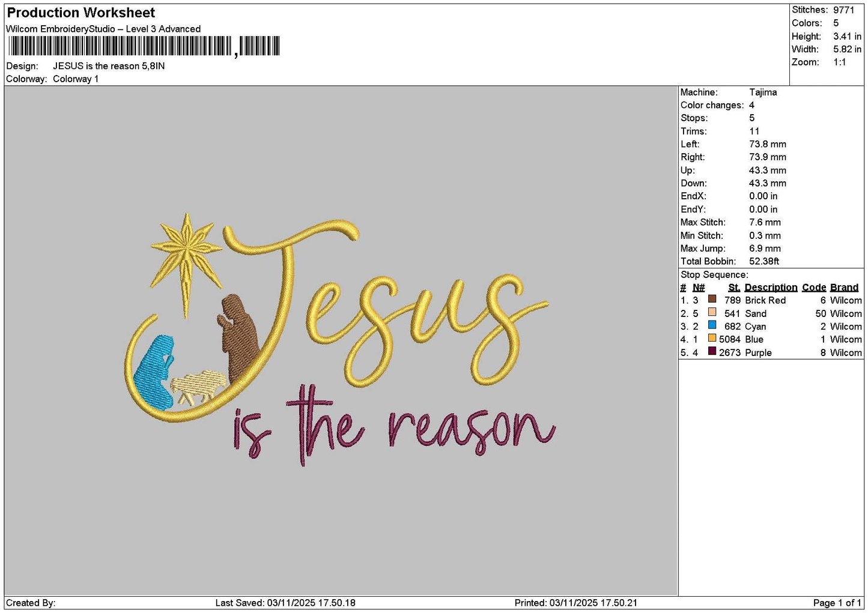
Task: Click the purple 'is the reason' lettering
Action: tap(393, 425)
